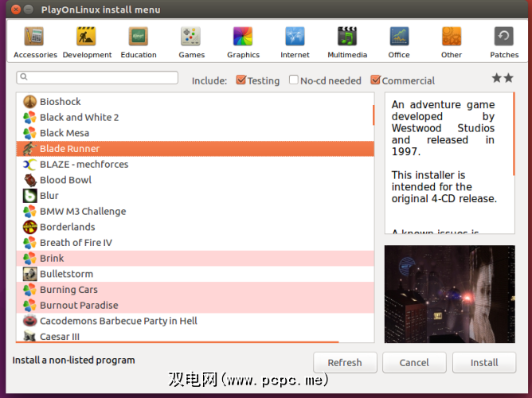Viewport: 532px width, 398px height.
Task: Open the Other category
Action: click(x=452, y=42)
